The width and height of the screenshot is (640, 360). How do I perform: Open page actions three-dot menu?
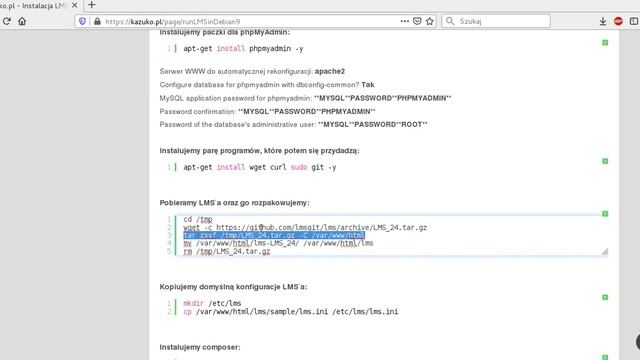[x=404, y=21]
